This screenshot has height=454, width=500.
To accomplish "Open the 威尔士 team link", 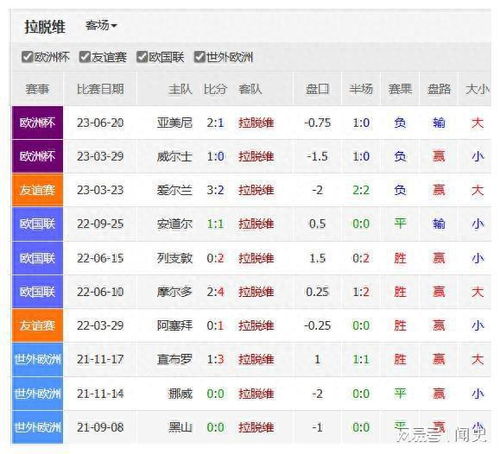I will point(175,157).
